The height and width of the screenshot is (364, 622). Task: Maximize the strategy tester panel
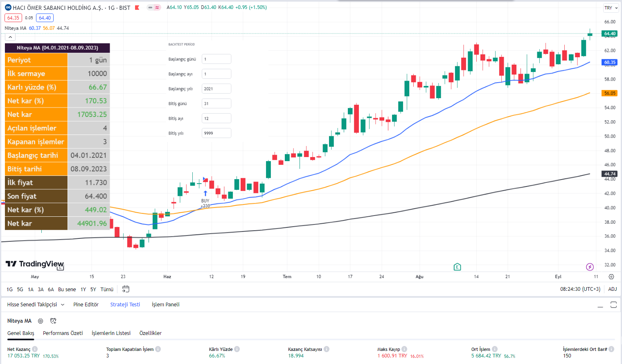613,305
